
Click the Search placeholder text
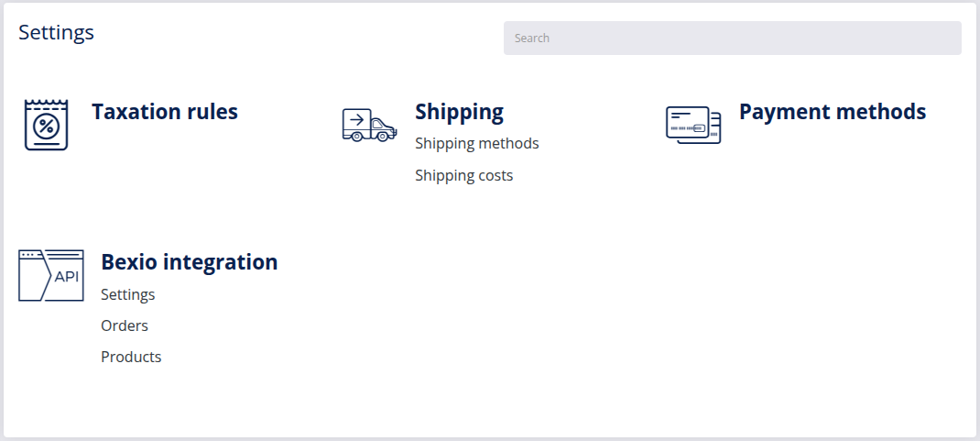[x=532, y=39]
